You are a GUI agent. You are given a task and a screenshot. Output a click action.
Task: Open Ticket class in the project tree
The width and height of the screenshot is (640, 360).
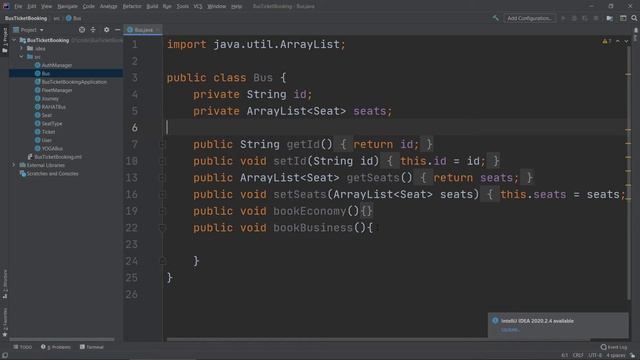pyautogui.click(x=48, y=132)
